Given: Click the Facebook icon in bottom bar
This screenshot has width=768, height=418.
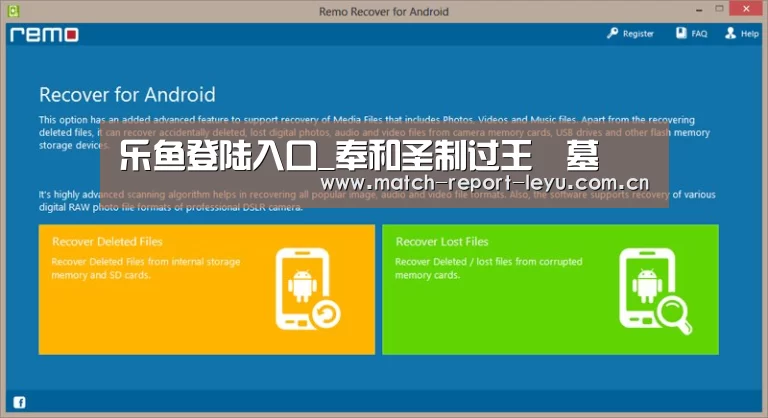Looking at the screenshot, I should [20, 402].
